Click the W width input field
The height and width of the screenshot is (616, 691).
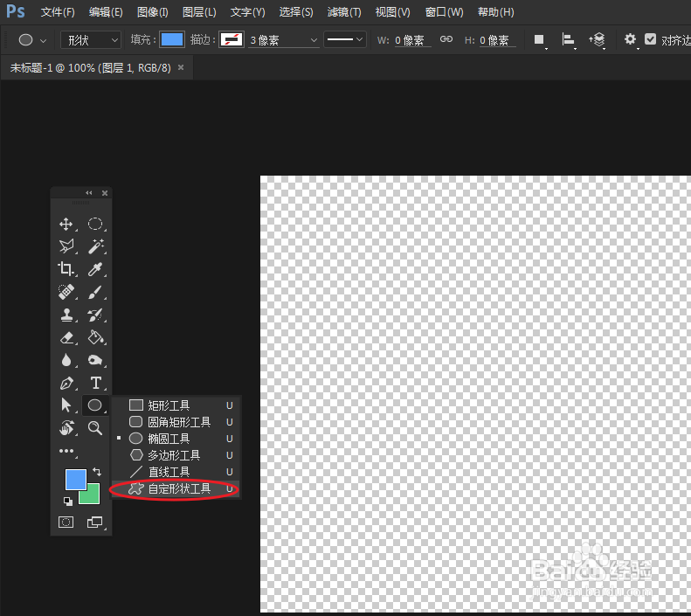[412, 40]
